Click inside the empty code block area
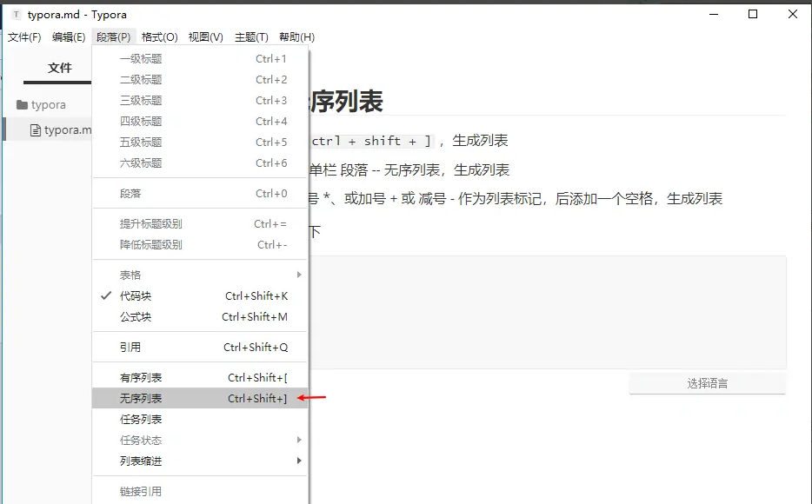Screen dimensions: 812x504 coord(548,312)
